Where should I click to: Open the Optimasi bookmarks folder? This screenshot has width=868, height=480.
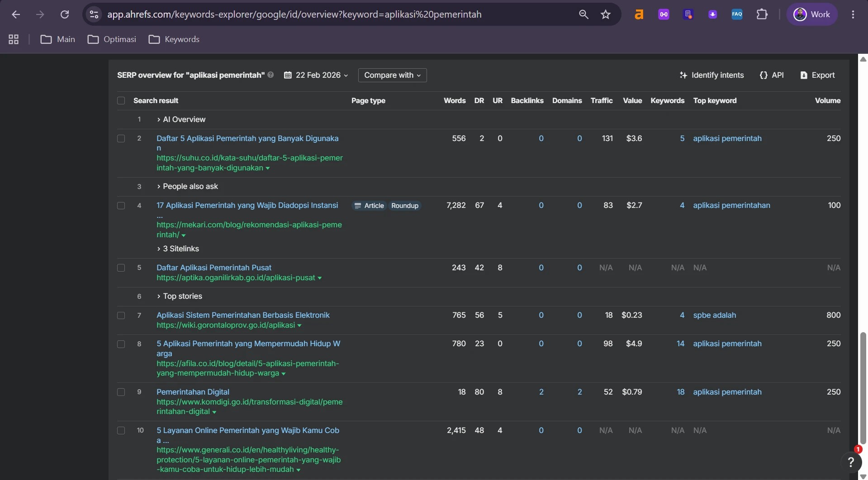point(112,39)
